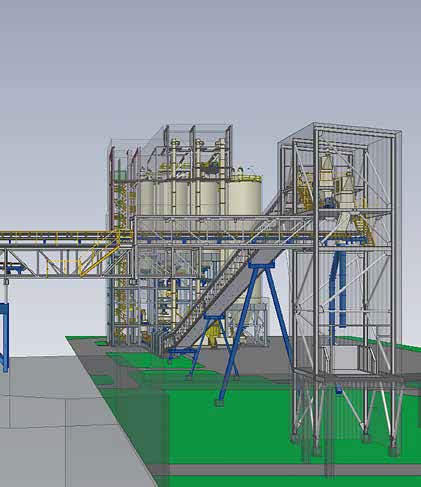The height and width of the screenshot is (487, 421).
Task: Select the blue support frame at left edge
Action: click(x=4, y=337)
